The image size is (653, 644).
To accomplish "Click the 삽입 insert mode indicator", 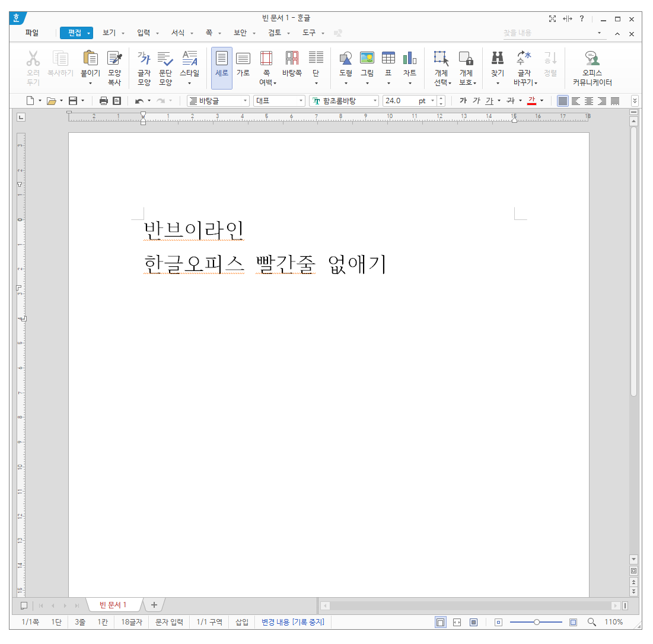I will [x=242, y=622].
